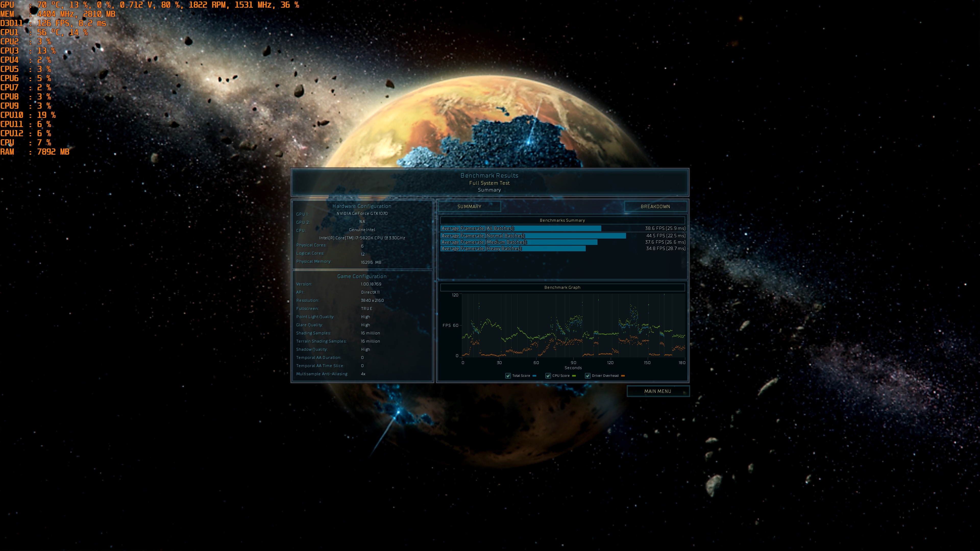The width and height of the screenshot is (980, 551).
Task: Click the 'Benchmarks Summary' header
Action: (x=562, y=220)
